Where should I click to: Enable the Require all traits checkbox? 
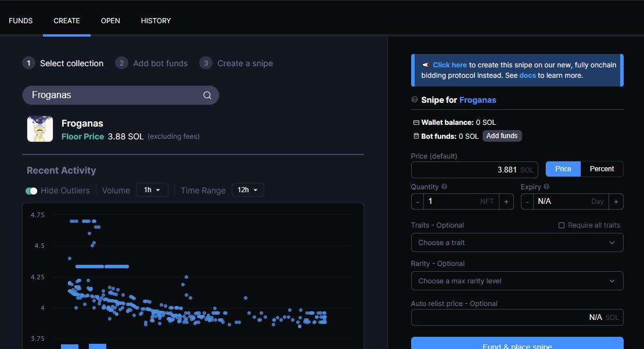pos(562,225)
